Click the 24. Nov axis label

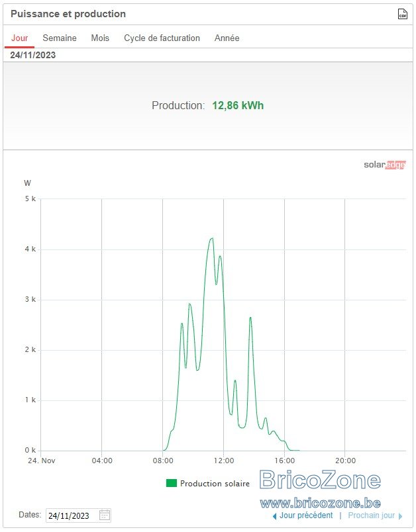point(42,461)
